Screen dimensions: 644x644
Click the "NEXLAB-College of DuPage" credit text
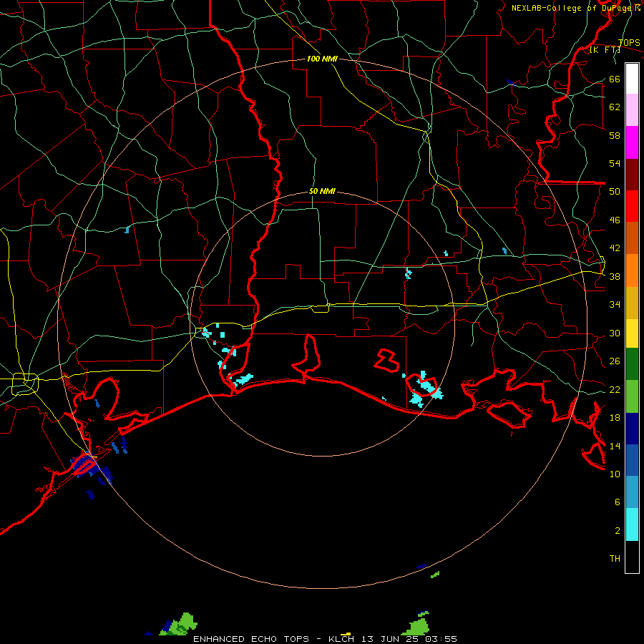[572, 8]
